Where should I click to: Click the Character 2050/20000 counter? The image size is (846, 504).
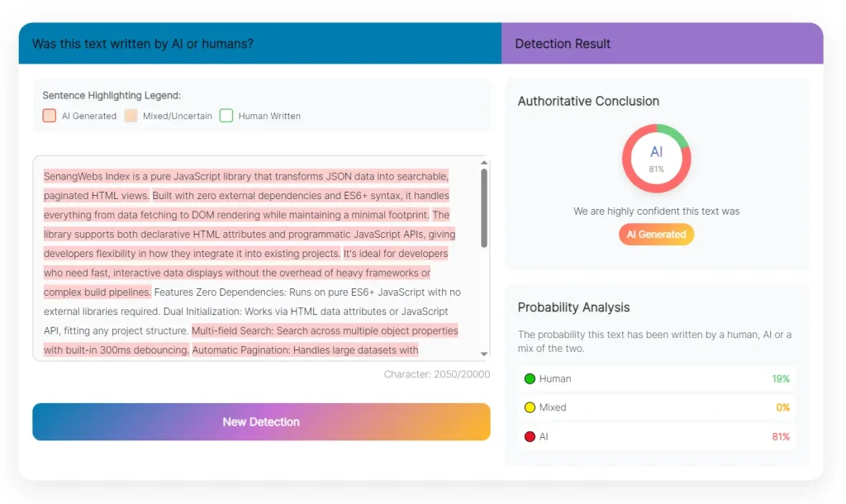click(436, 374)
